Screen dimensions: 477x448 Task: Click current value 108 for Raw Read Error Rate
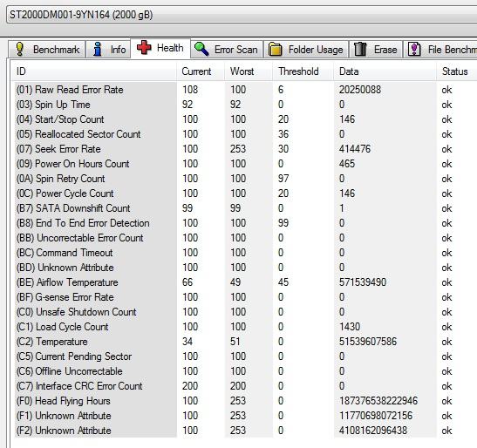(x=190, y=90)
